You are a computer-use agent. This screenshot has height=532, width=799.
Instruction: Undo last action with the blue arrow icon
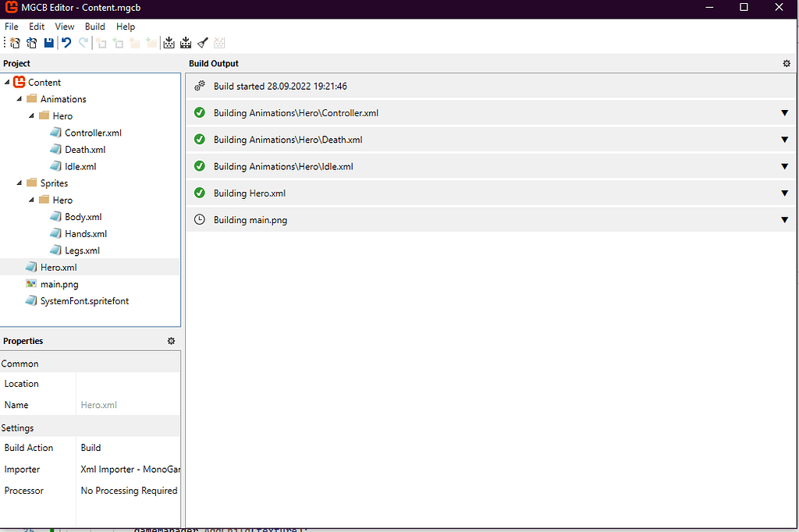66,43
